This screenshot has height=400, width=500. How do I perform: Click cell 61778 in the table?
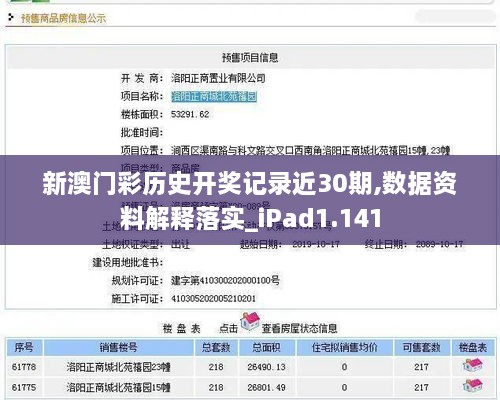pyautogui.click(x=24, y=367)
